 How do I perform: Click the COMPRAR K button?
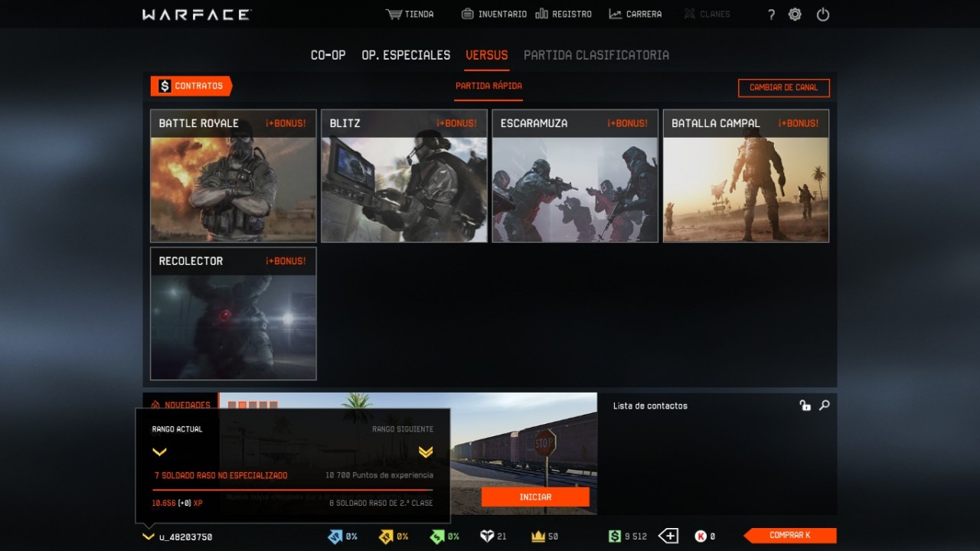click(x=790, y=536)
